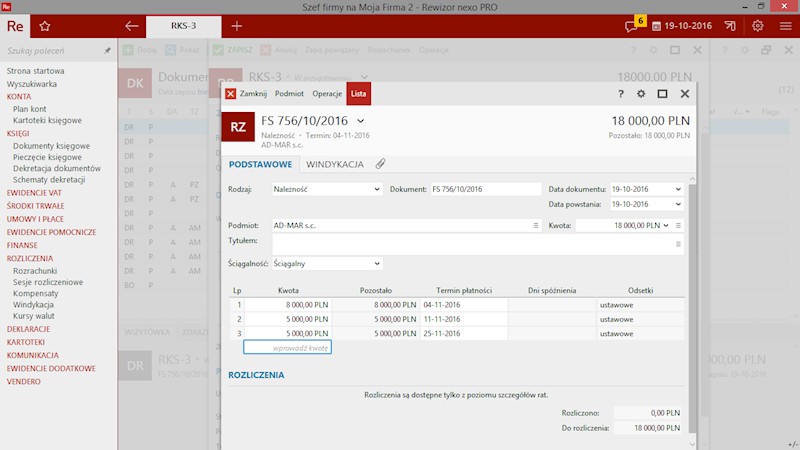
Task: Open Kursy walut in sidebar
Action: point(34,316)
